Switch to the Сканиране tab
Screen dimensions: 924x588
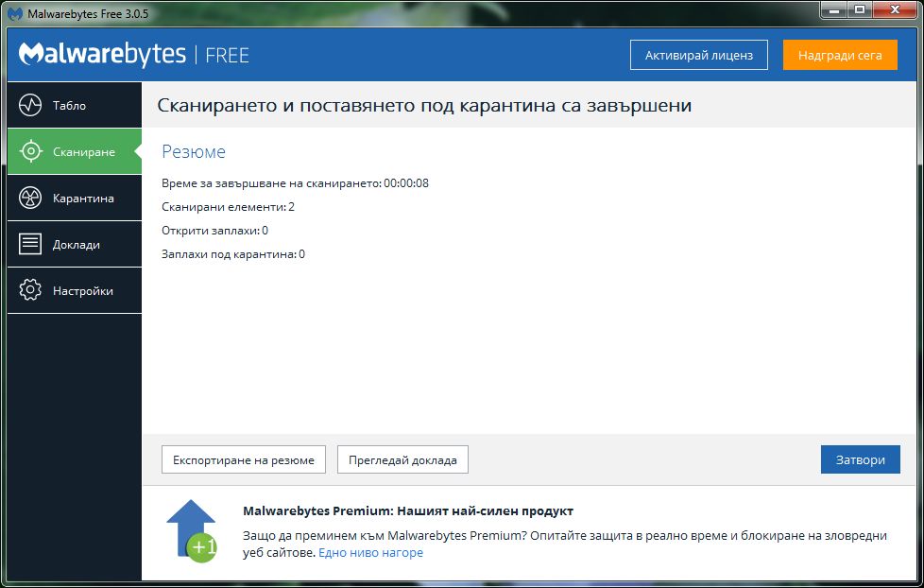click(x=75, y=151)
